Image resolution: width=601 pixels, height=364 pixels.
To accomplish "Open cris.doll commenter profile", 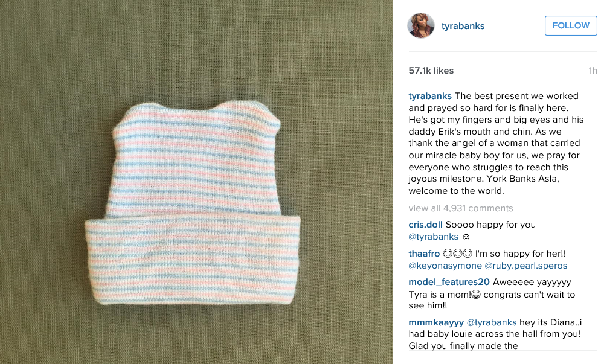I will [x=425, y=225].
